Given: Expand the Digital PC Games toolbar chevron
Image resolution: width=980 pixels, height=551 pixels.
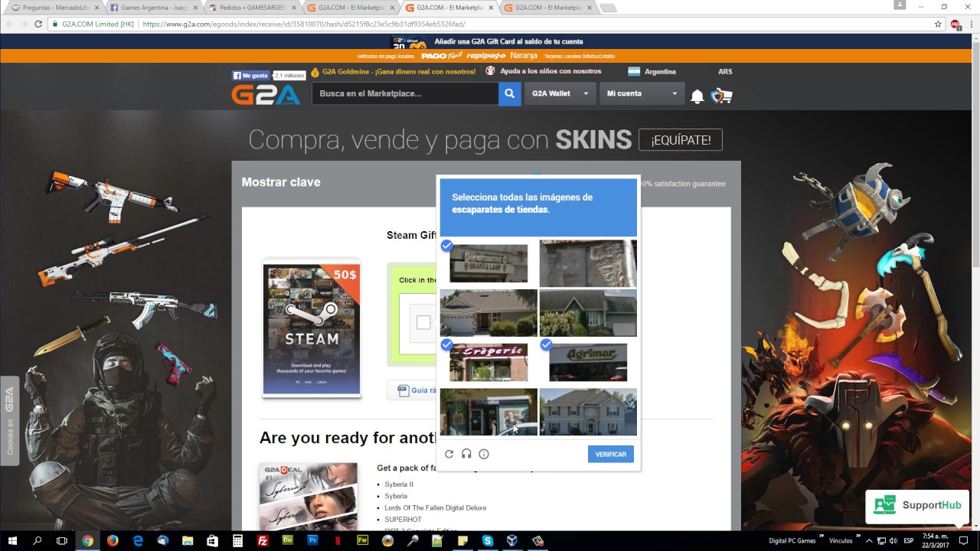Looking at the screenshot, I should coord(822,536).
